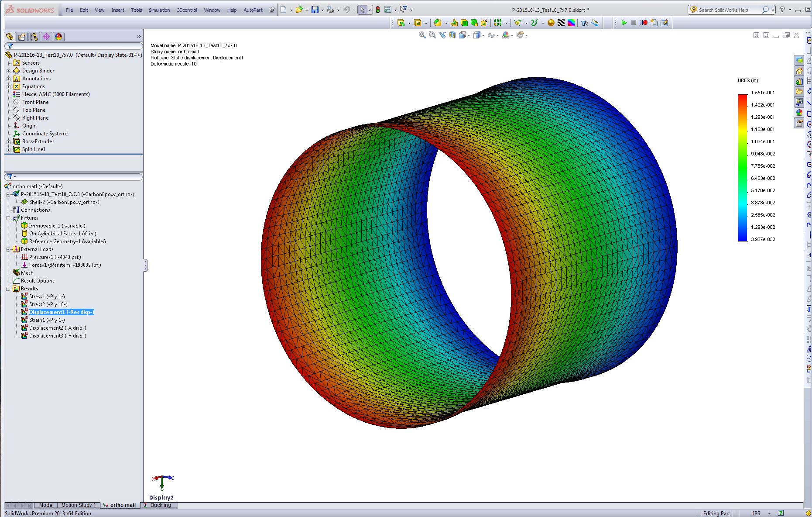Click the green Run macro play icon
This screenshot has height=517, width=812.
tap(624, 23)
